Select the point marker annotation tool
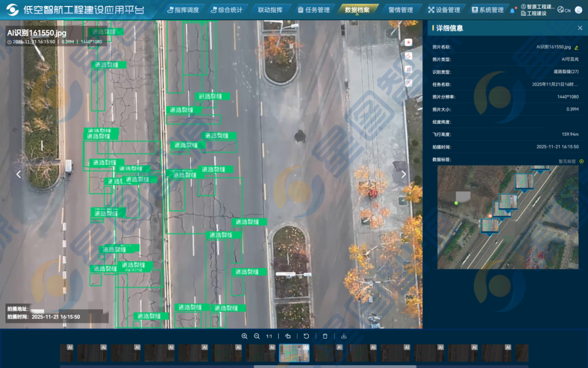Screen dimensions: 588x368 (408, 42)
